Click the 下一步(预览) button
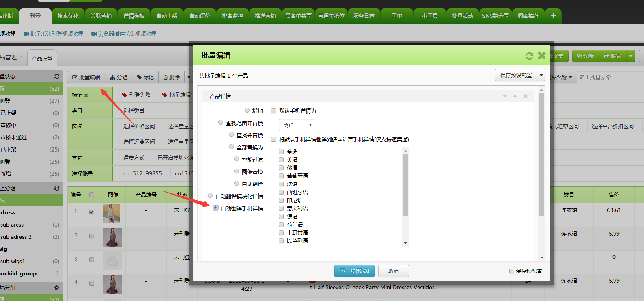Image resolution: width=644 pixels, height=301 pixels. 355,271
